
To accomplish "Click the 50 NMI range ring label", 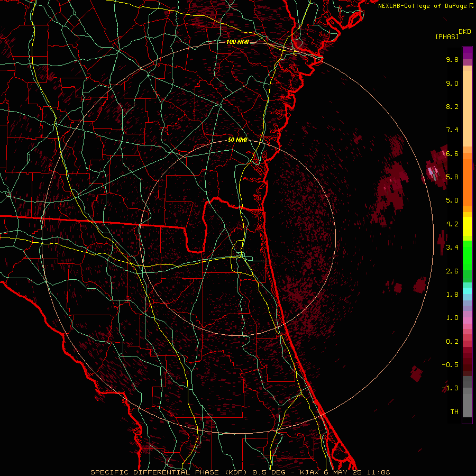I will [237, 140].
